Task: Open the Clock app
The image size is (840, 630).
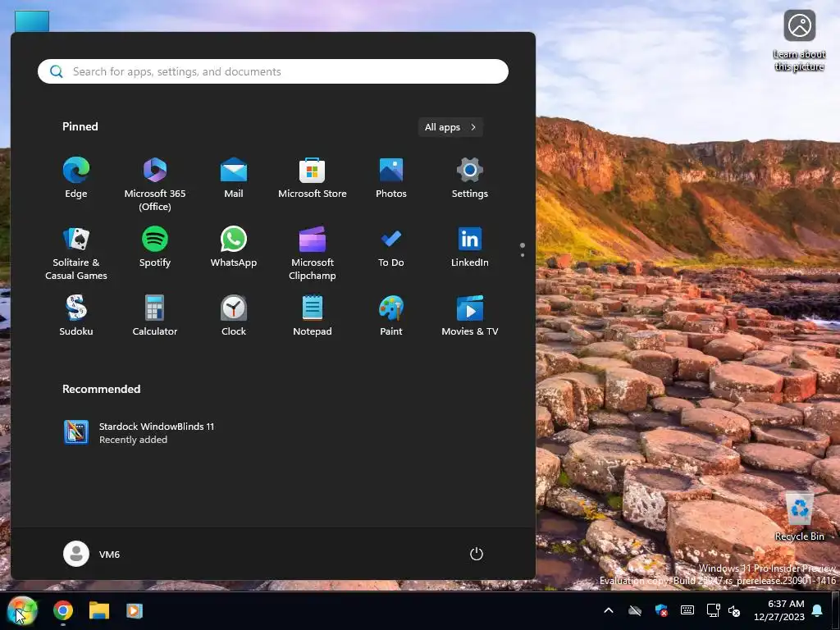Action: (x=234, y=316)
